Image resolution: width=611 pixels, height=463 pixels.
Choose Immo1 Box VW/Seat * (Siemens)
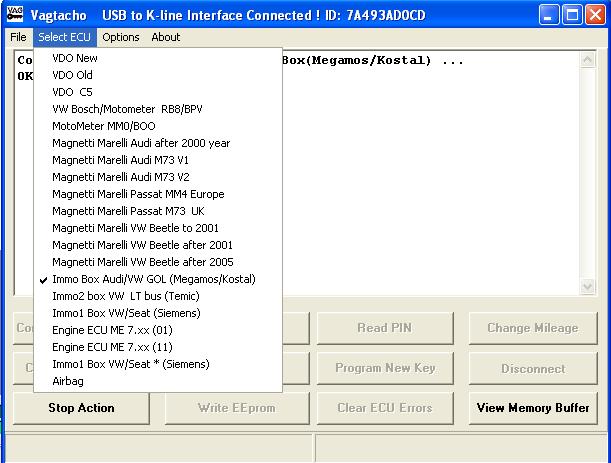pyautogui.click(x=158, y=364)
